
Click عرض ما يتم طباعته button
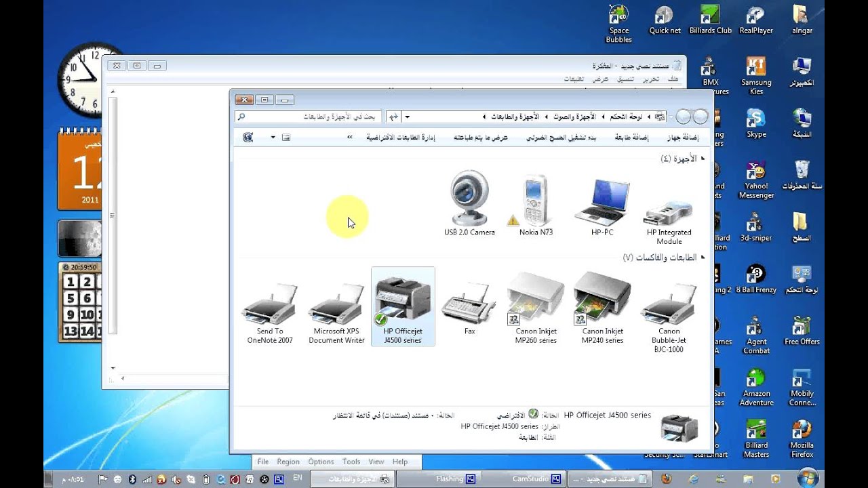pos(481,137)
